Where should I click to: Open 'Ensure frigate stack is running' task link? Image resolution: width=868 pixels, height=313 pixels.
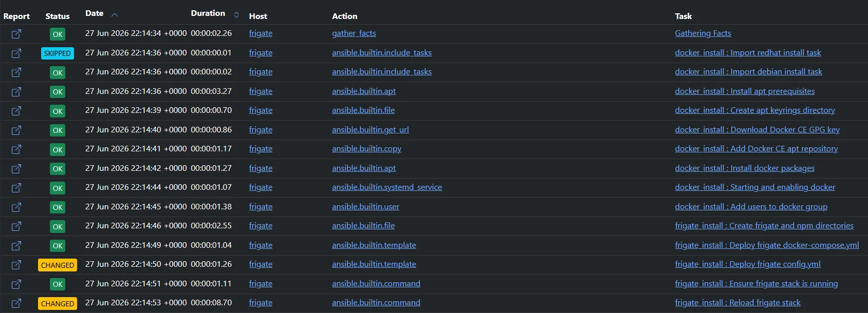tap(756, 284)
